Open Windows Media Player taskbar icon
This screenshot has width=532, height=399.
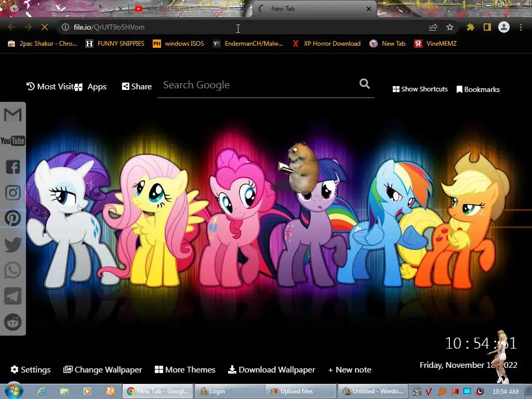[87, 391]
